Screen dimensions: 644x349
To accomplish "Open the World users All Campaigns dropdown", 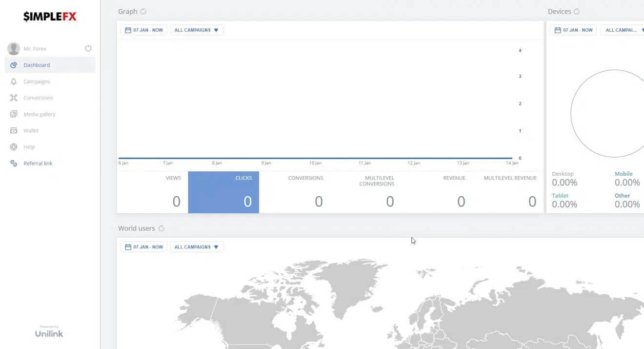I will tap(197, 247).
